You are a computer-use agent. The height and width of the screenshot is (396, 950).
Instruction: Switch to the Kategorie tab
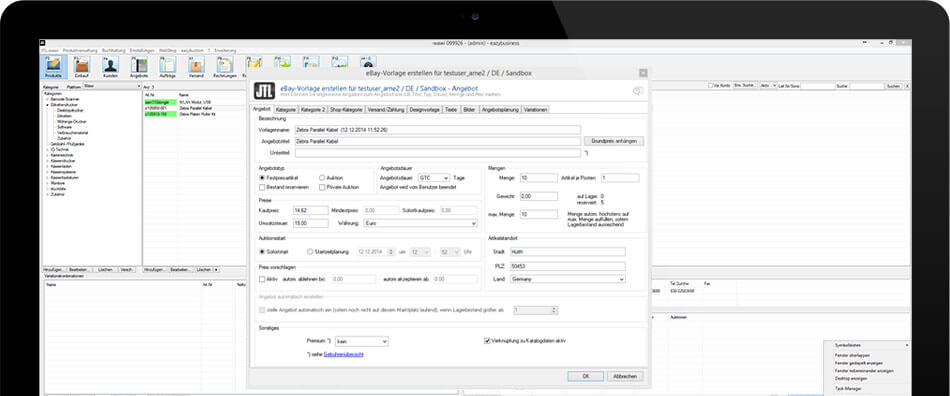tap(285, 110)
